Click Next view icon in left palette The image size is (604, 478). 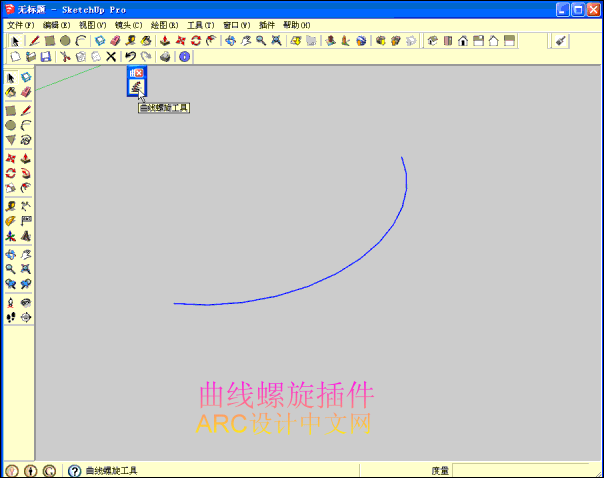click(x=26, y=284)
